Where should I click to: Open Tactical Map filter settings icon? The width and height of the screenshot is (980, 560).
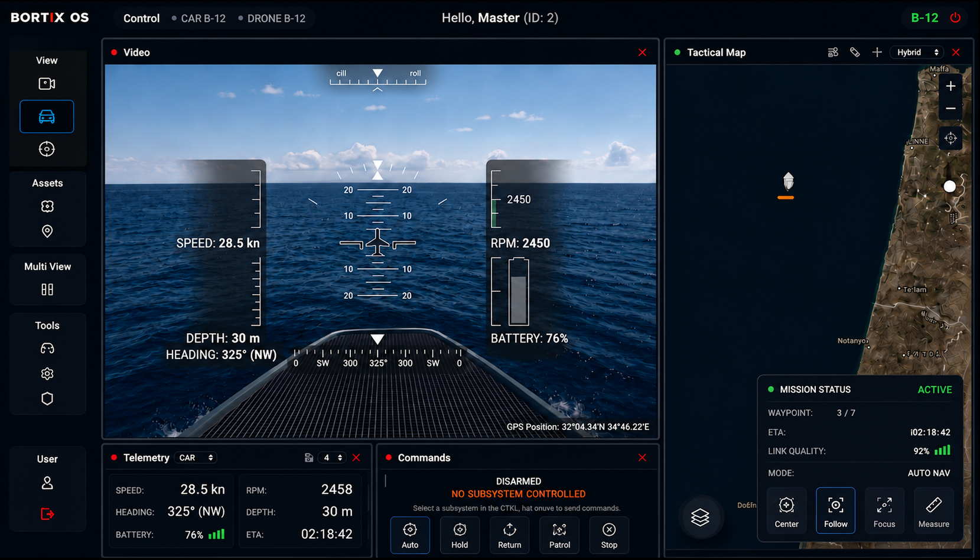click(x=833, y=53)
